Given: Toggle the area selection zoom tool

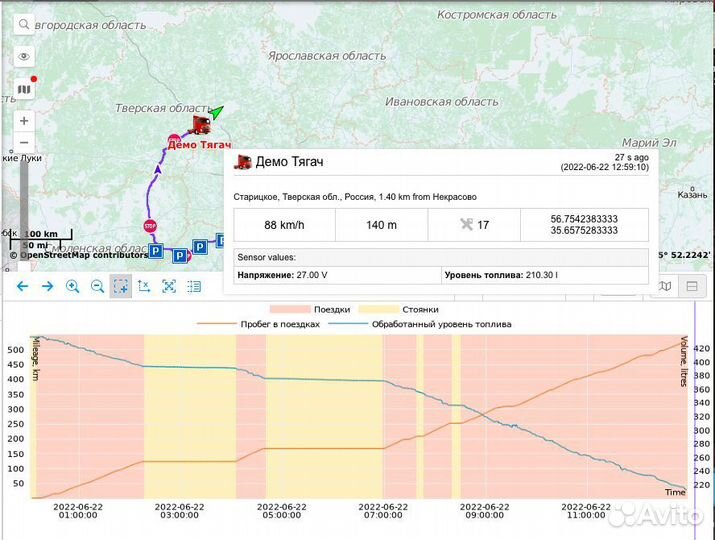Looking at the screenshot, I should [x=121, y=286].
